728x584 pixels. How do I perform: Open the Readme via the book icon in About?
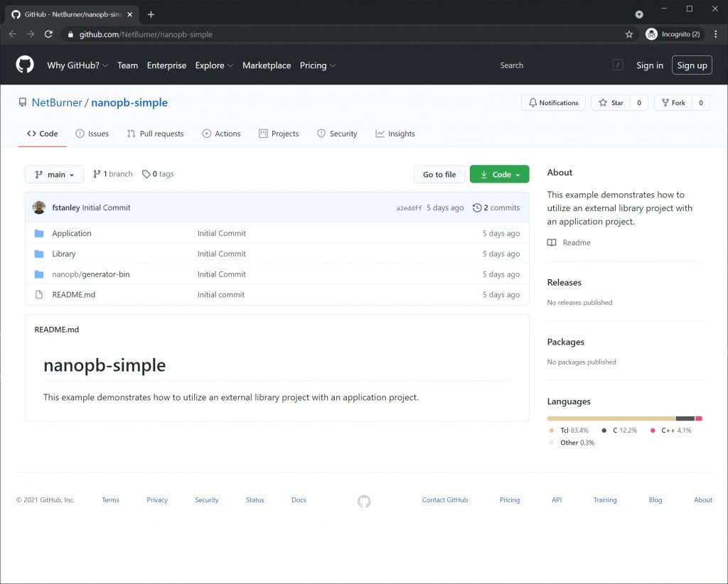tap(552, 243)
